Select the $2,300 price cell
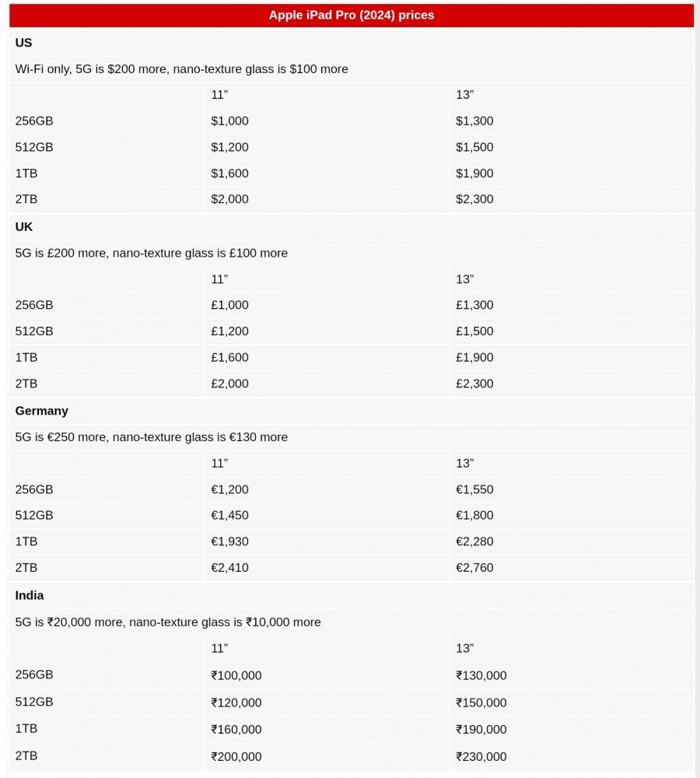 click(474, 199)
